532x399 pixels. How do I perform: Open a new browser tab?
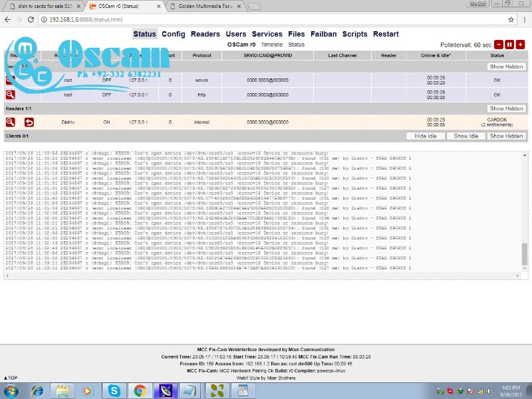point(255,7)
